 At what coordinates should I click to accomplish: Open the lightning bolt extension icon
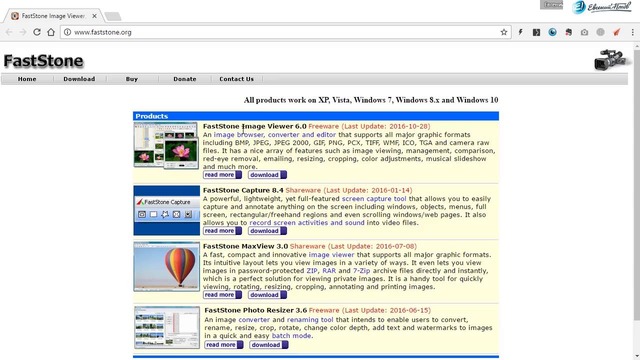pyautogui.click(x=520, y=32)
